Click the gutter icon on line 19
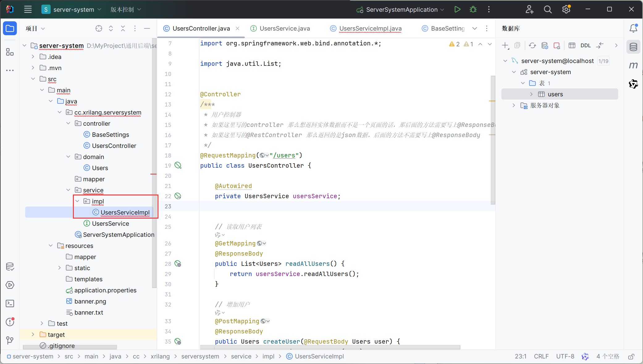This screenshot has width=643, height=364. pos(178,165)
